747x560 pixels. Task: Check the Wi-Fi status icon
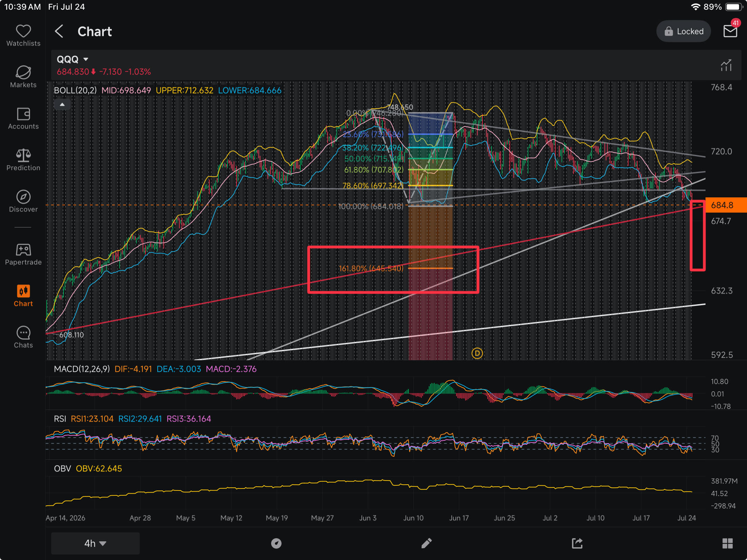click(695, 7)
